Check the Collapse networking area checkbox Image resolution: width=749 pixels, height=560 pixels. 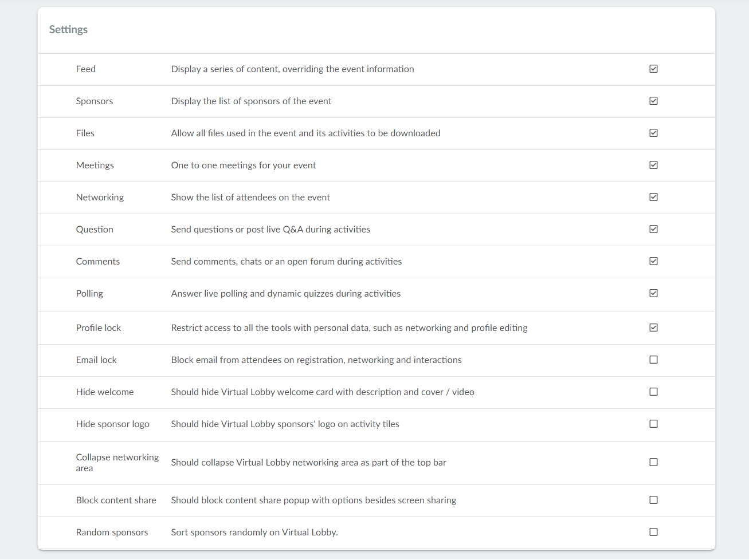click(x=653, y=462)
